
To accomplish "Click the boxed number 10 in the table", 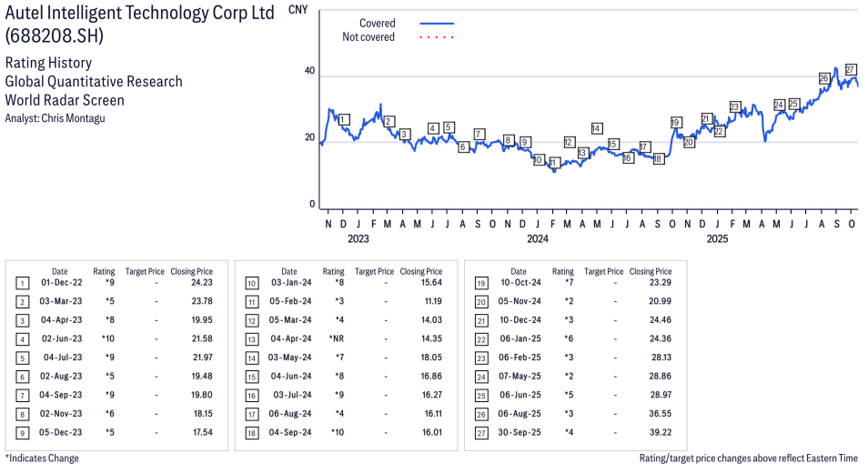I will click(251, 283).
